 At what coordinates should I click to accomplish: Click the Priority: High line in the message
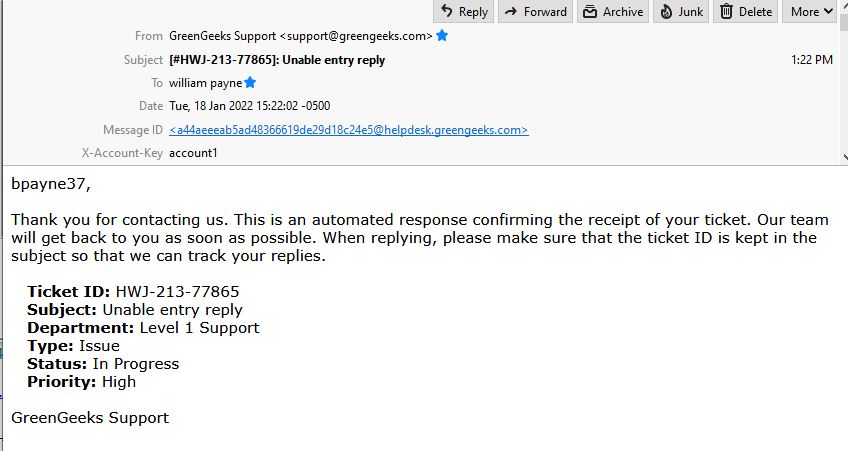pos(82,382)
